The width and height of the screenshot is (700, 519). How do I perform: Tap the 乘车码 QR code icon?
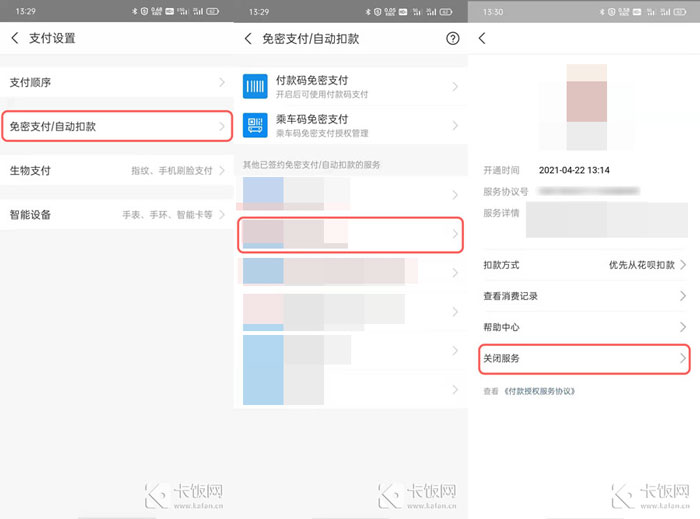point(255,125)
